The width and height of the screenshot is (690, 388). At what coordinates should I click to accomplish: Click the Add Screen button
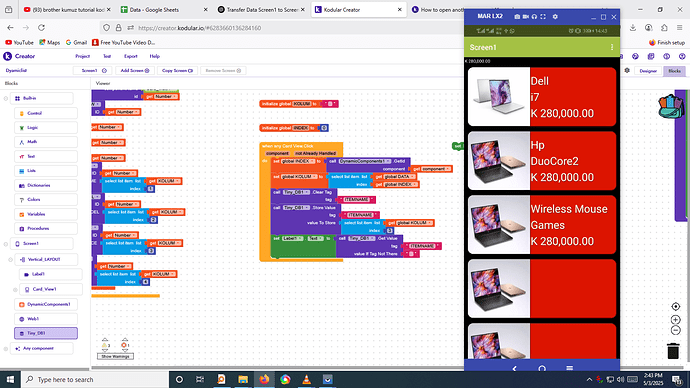click(135, 70)
